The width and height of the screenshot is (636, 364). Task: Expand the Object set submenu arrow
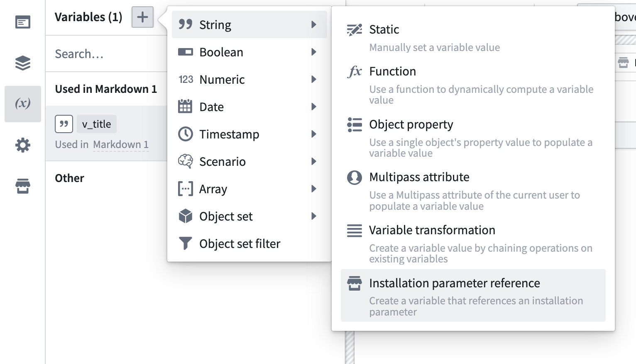[314, 216]
